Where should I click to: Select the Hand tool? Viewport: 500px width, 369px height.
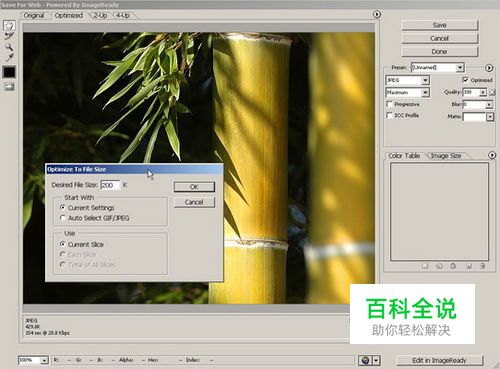coord(9,25)
